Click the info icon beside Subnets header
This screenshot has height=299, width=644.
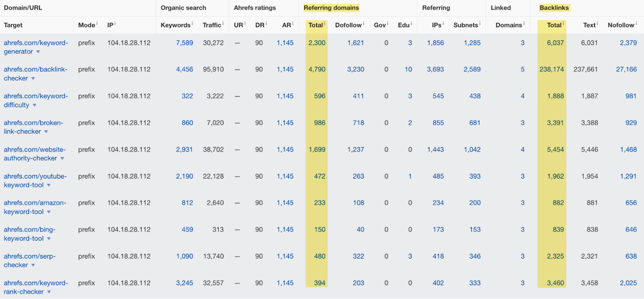click(480, 23)
